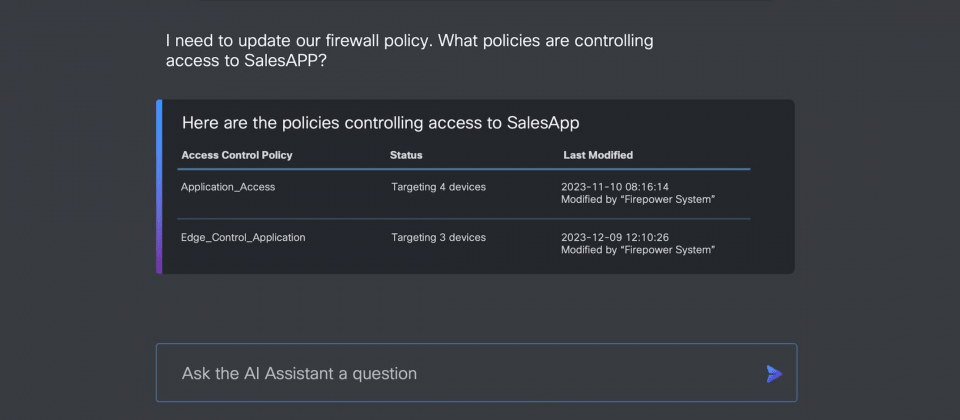The width and height of the screenshot is (960, 420).
Task: Sort by Access Control Policy column
Action: pyautogui.click(x=237, y=155)
